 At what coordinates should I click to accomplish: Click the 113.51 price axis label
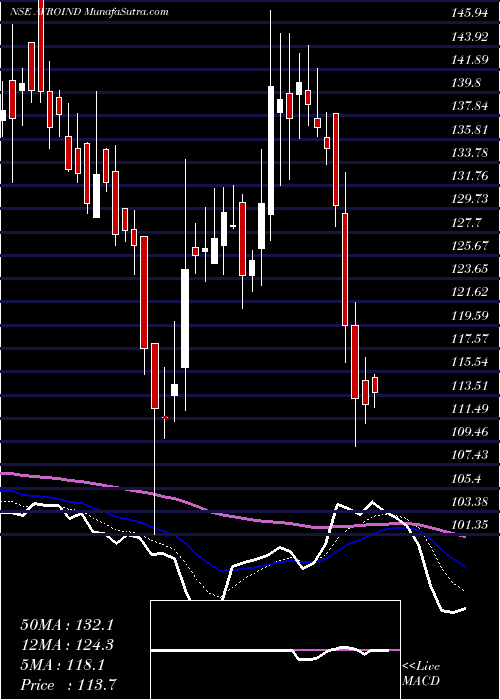pos(469,385)
